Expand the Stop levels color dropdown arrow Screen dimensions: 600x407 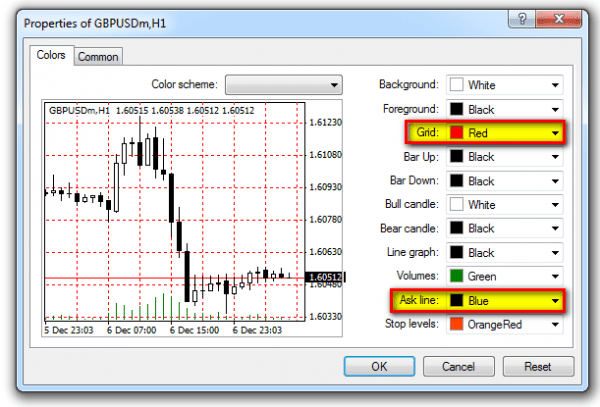point(555,324)
